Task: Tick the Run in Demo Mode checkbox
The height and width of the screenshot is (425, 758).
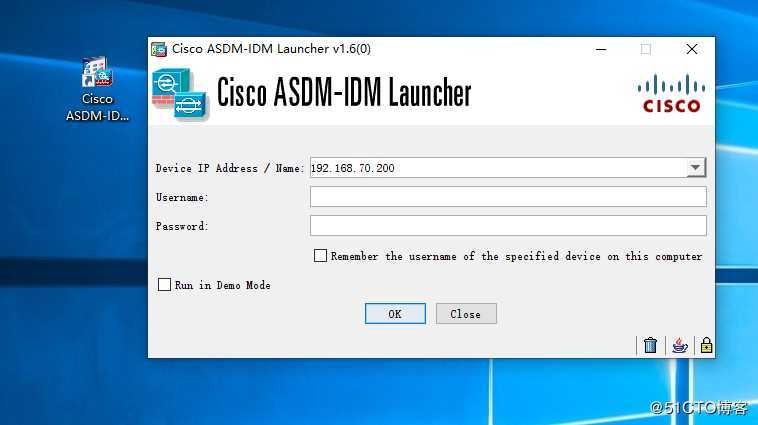Action: coord(164,284)
